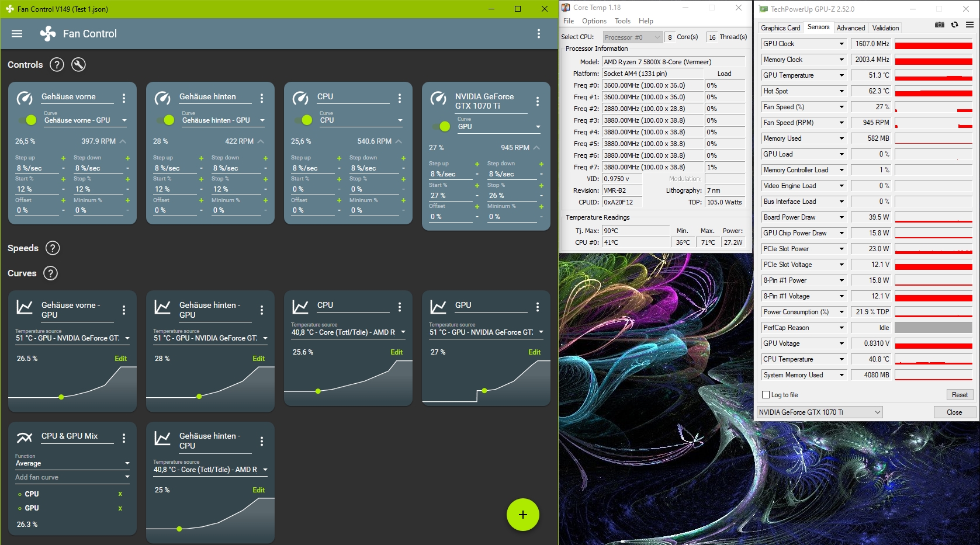
Task: Switch to the Validation tab in GPU-Z
Action: [x=885, y=28]
